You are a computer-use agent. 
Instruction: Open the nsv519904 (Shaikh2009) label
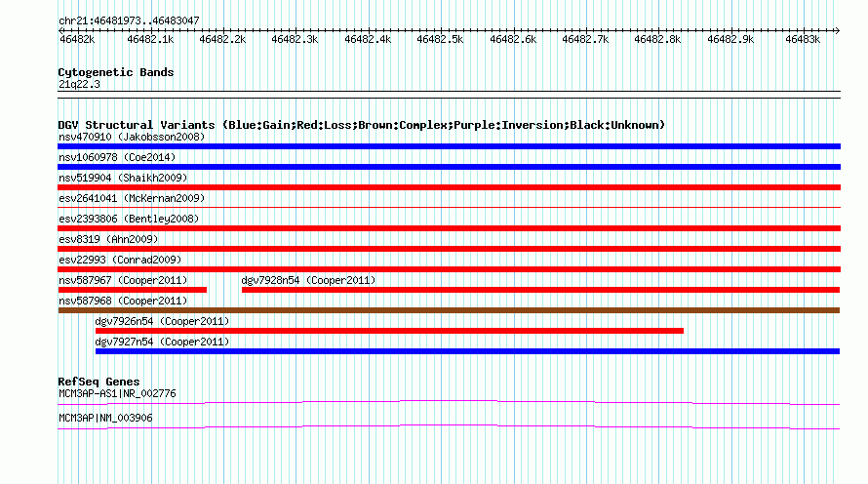pos(123,178)
